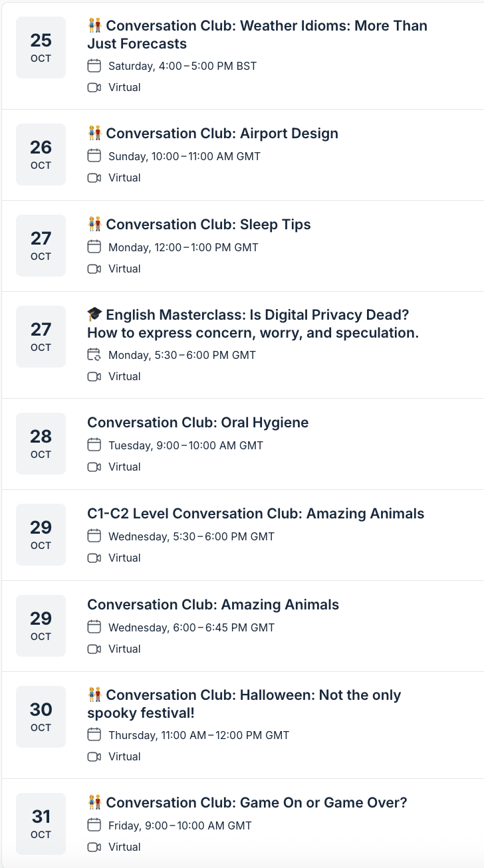Click the 28 OCT date badge

41,443
